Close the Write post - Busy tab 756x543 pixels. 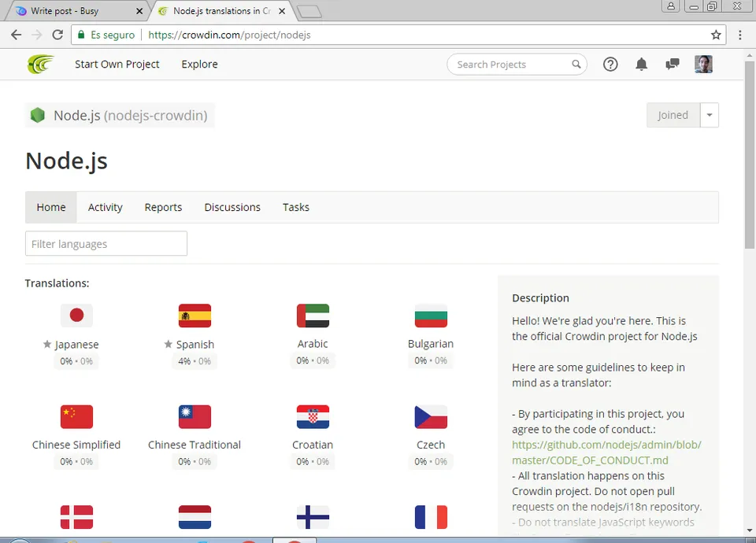tap(139, 10)
